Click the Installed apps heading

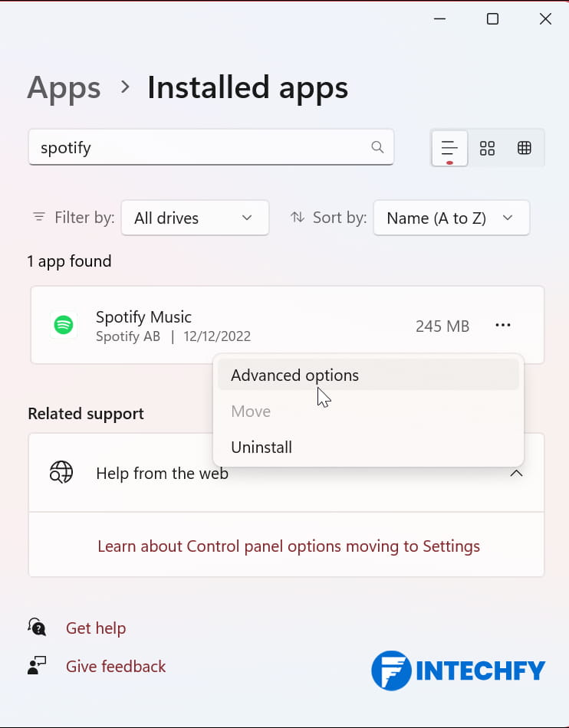[248, 87]
